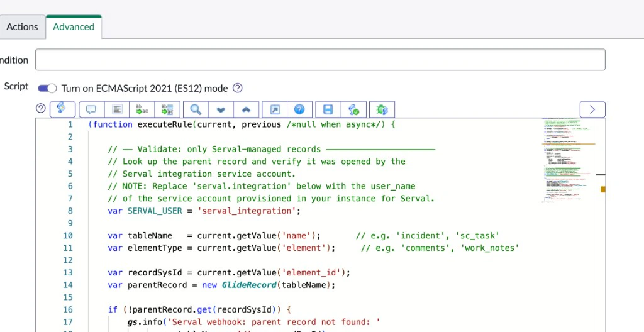Screen dimensions: 644x332
Task: Click the find previous up-arrow icon
Action: point(246,109)
